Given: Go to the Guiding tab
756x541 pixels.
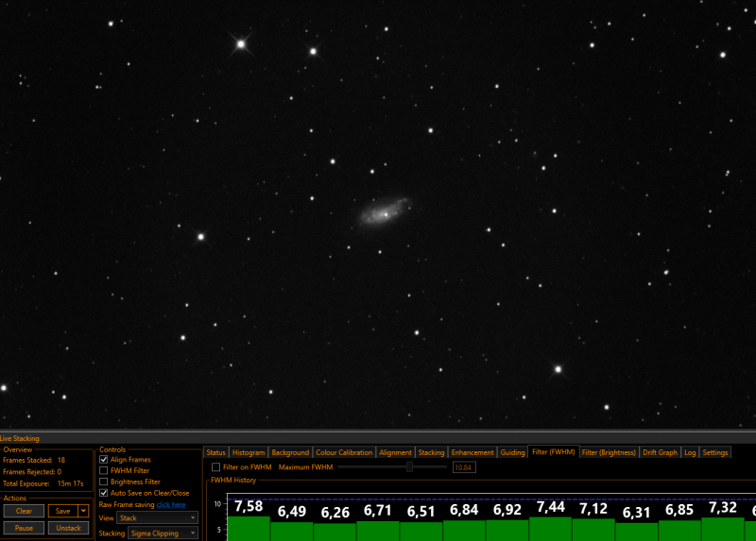Looking at the screenshot, I should pos(512,452).
